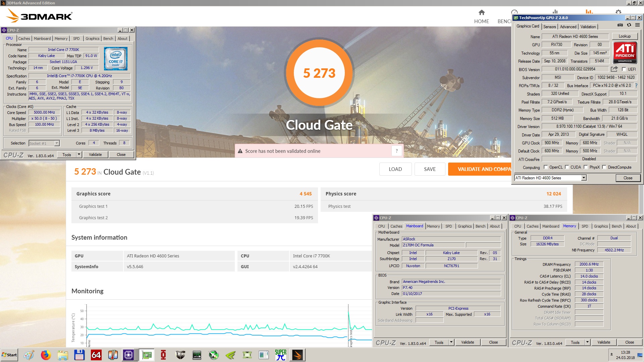Click the BIOS Version field in GPU-Z

[x=575, y=69]
